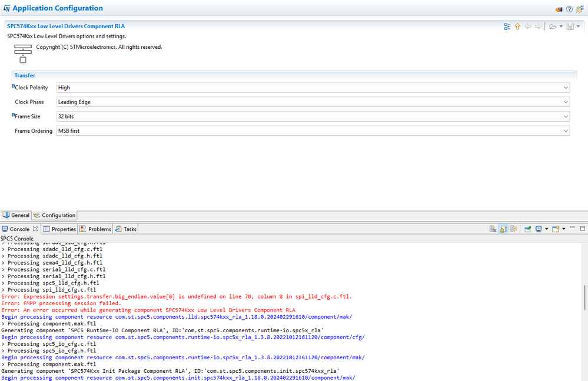Viewport: 588px width, 381px height.
Task: Open the new console dropdown arrow
Action: tap(564, 229)
